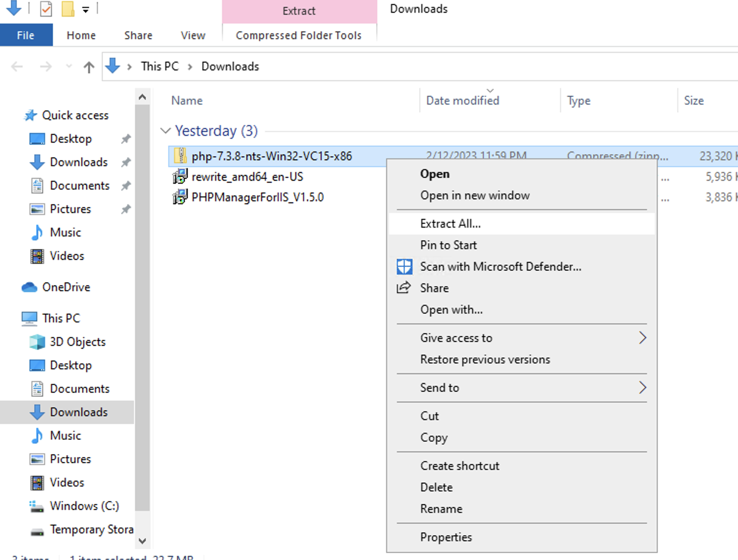
Task: Click the Videos icon under This PC
Action: pos(37,483)
